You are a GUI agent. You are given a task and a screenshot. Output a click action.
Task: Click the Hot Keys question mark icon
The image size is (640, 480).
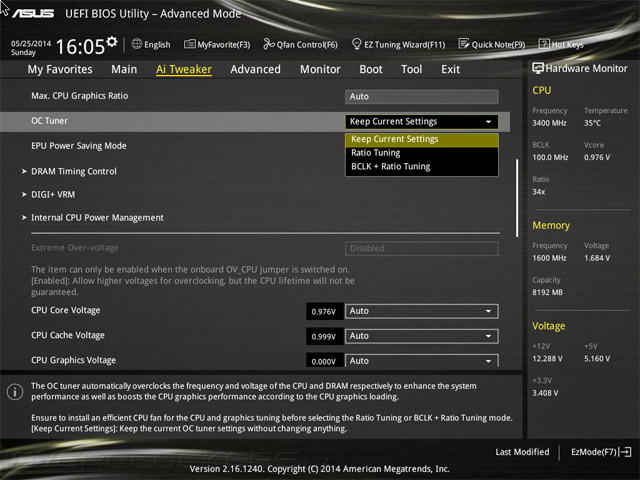pos(544,44)
